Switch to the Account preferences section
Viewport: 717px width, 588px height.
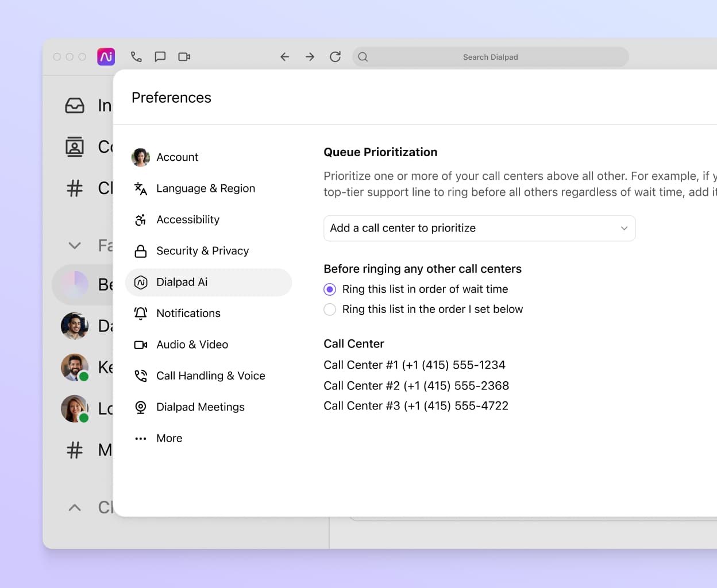tap(177, 157)
